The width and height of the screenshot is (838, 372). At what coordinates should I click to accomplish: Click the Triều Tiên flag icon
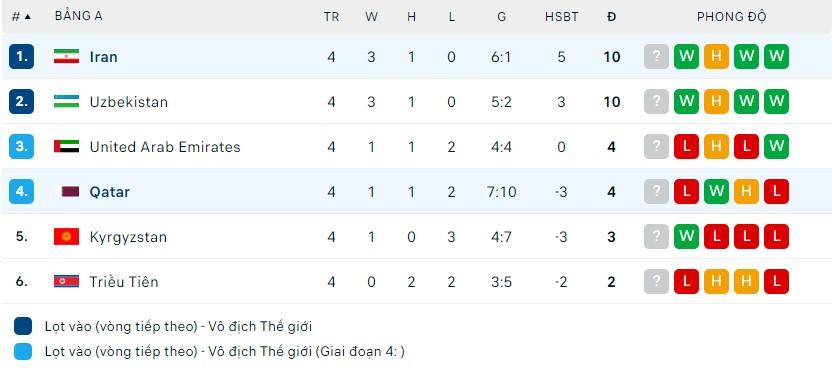click(x=66, y=281)
